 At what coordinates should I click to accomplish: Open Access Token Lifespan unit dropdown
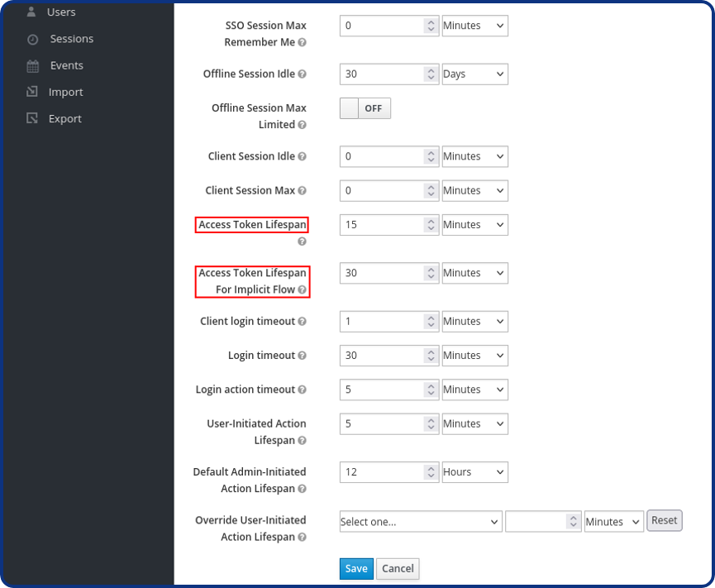coord(474,224)
